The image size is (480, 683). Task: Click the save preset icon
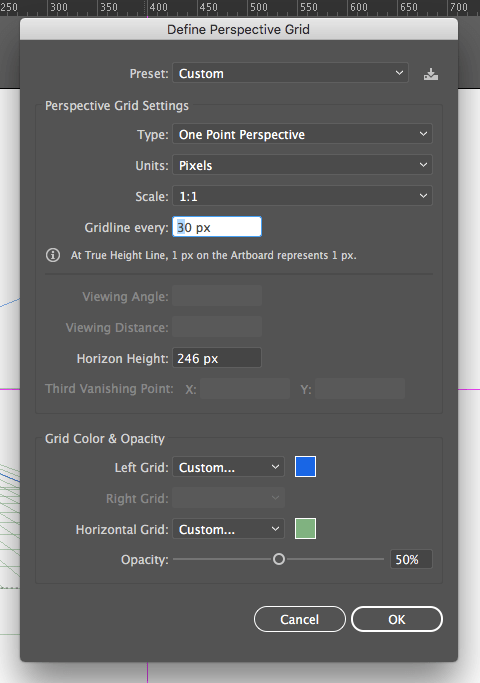tap(431, 74)
